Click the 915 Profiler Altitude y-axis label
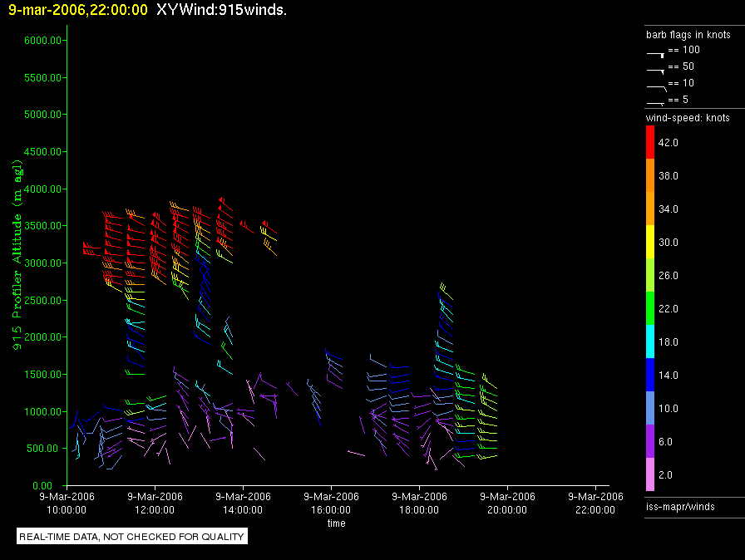 click(x=17, y=254)
